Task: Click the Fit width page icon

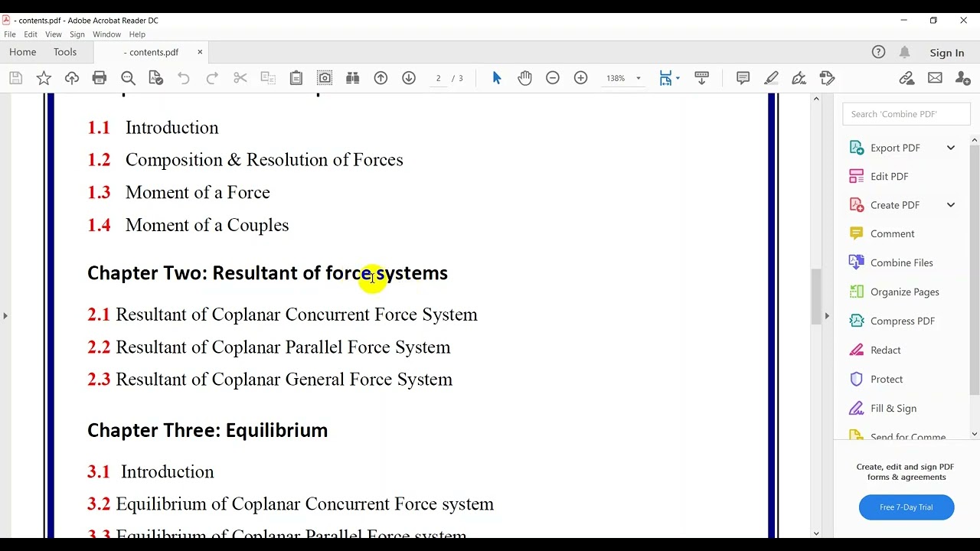Action: [x=665, y=78]
